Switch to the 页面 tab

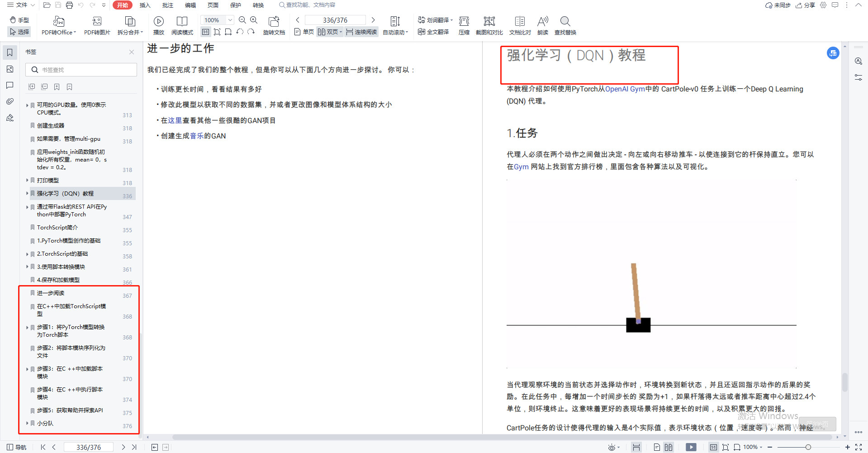[213, 5]
